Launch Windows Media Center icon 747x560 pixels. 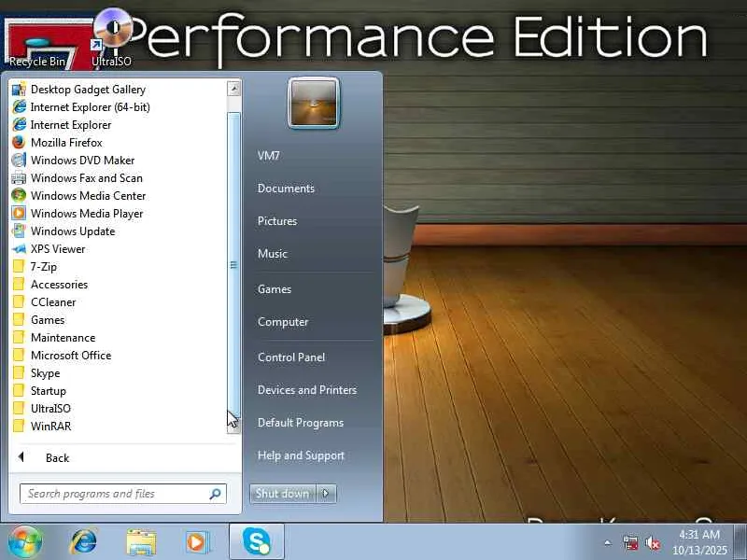click(x=19, y=195)
